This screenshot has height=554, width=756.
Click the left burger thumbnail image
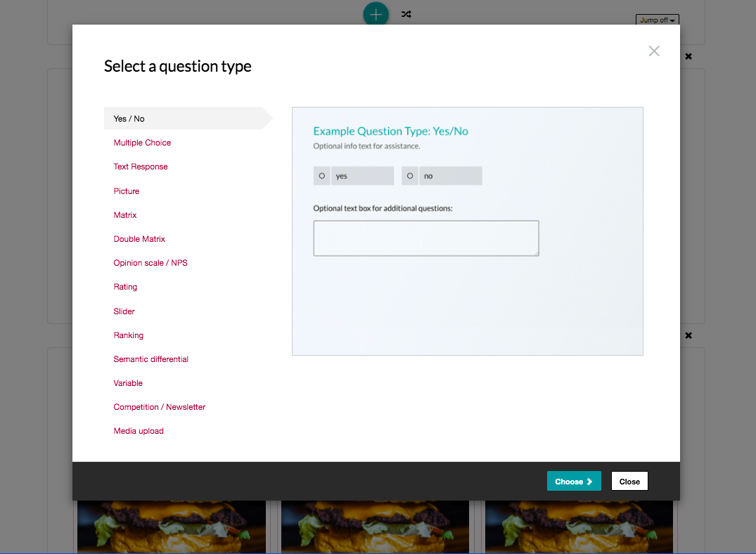[172, 527]
